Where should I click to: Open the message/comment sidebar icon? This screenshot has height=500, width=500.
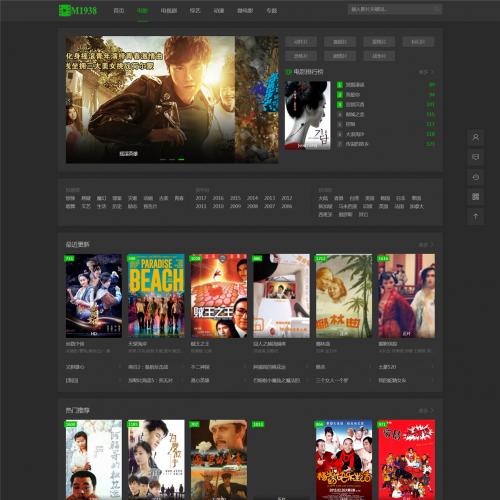476,157
